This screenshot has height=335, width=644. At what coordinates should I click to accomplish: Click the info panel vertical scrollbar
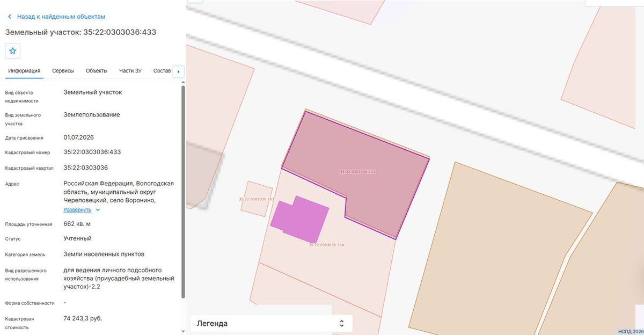coord(184,192)
